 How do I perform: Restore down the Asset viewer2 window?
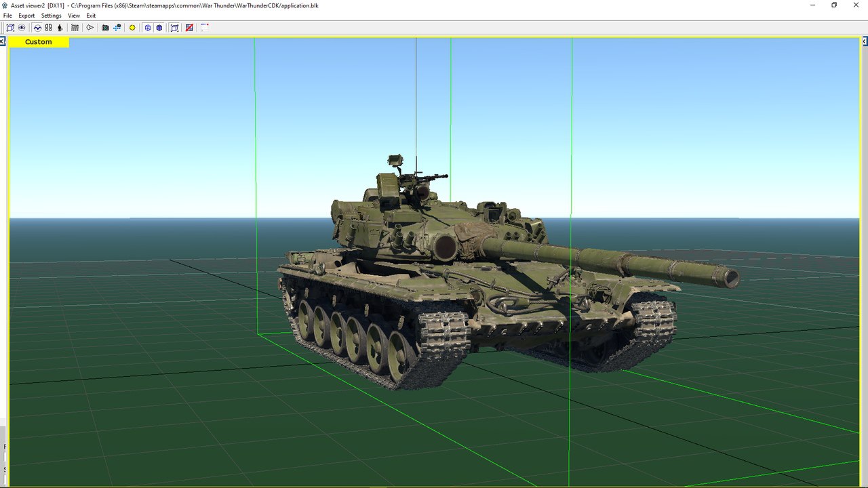(x=834, y=5)
